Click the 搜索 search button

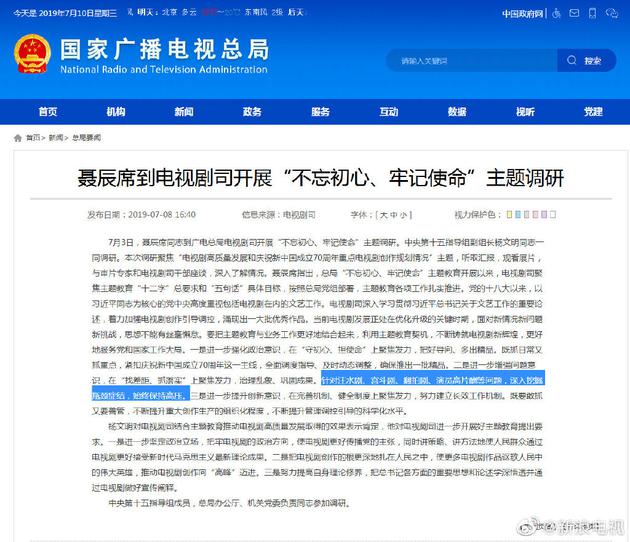[587, 61]
